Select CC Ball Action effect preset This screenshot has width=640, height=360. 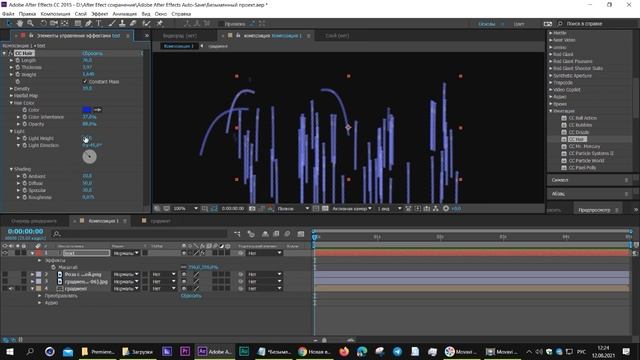pos(583,118)
